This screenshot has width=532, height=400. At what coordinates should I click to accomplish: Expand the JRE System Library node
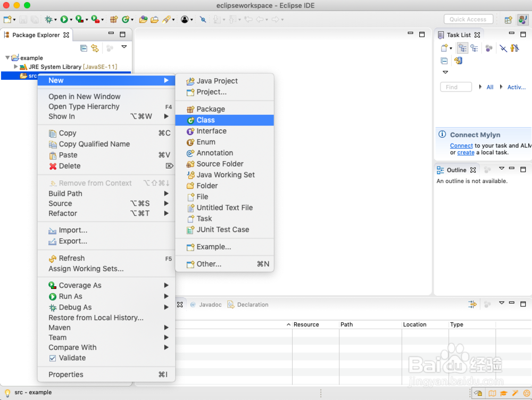click(x=15, y=66)
